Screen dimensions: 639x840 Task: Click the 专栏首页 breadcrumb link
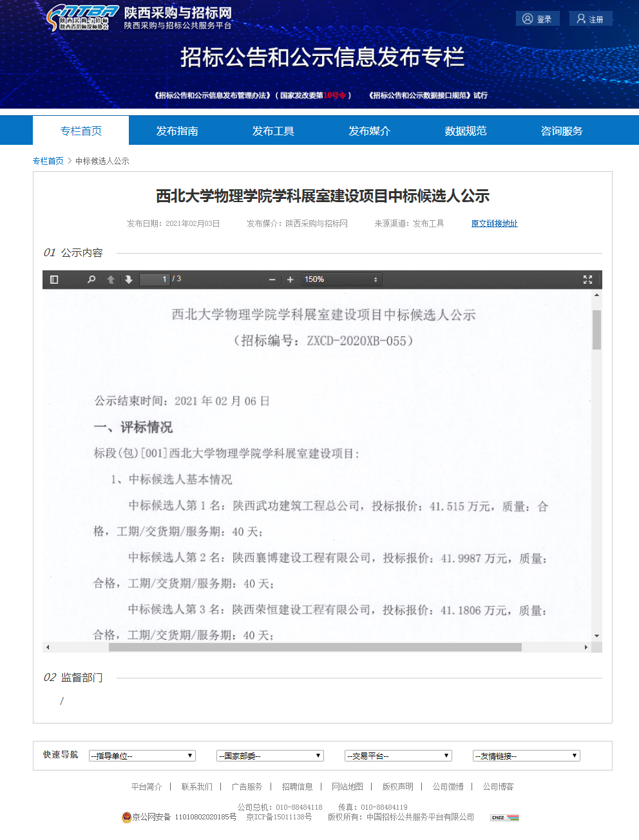coord(48,161)
